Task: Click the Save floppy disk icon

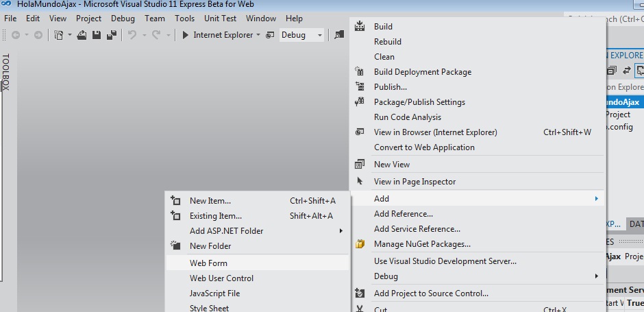Action: pos(97,36)
